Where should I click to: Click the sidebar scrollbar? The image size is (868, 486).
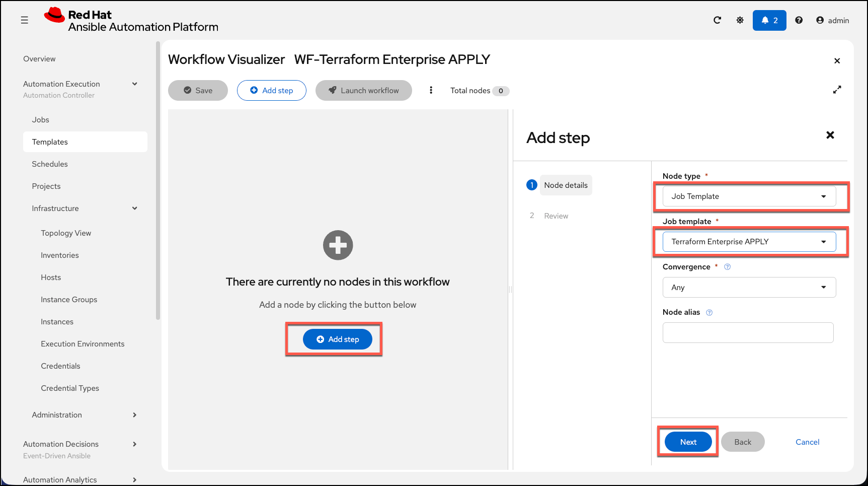coord(158,181)
